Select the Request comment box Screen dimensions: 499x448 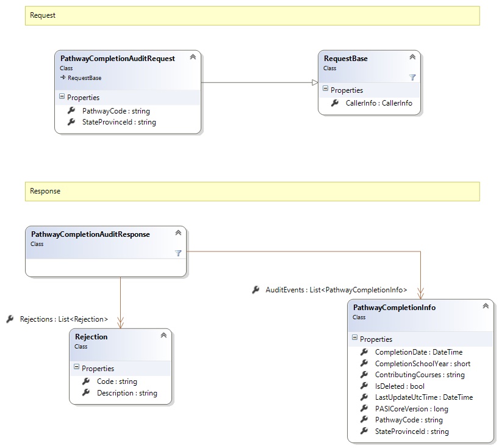(252, 15)
